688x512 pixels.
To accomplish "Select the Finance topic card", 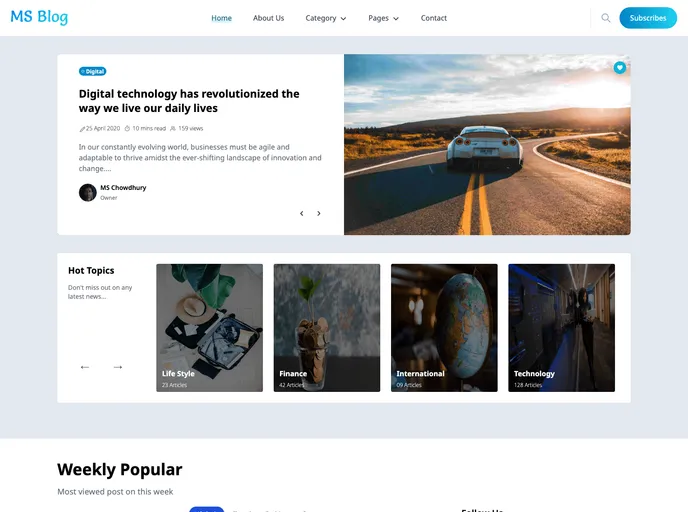I will pos(327,328).
